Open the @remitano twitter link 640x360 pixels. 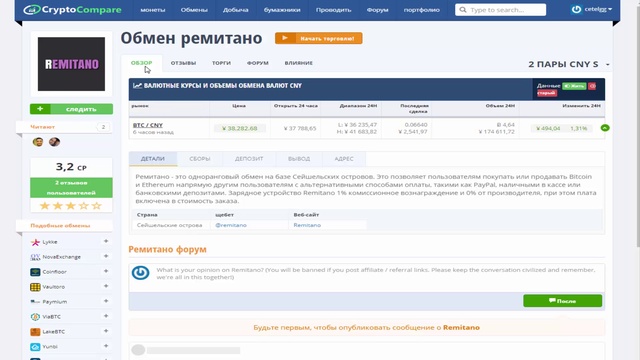tap(231, 225)
